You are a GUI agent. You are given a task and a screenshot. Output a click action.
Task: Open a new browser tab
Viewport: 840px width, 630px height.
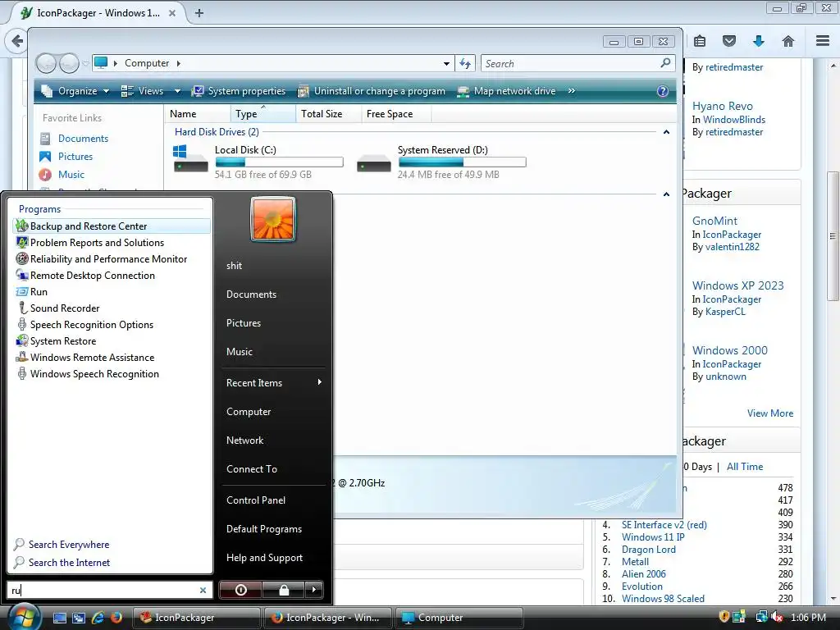click(x=199, y=13)
